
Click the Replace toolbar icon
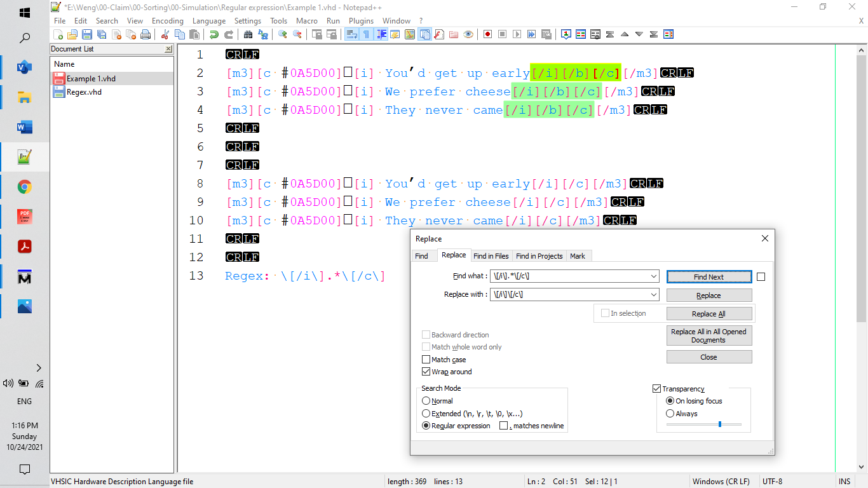pyautogui.click(x=262, y=34)
